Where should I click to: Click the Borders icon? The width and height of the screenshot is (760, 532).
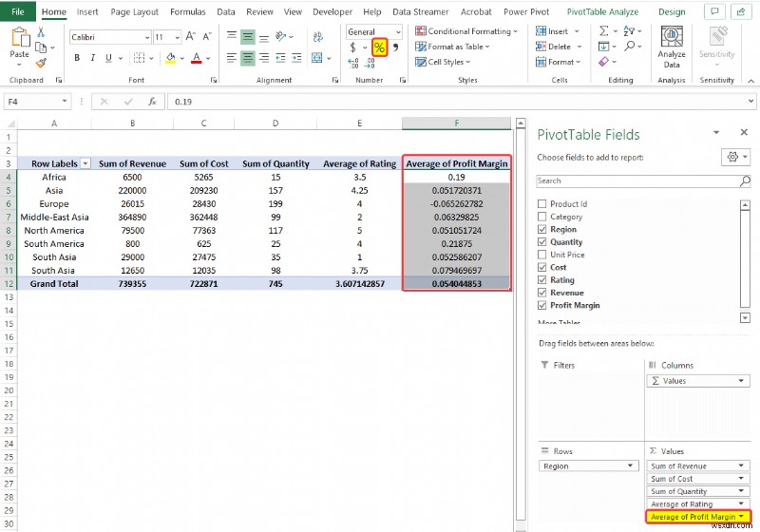pyautogui.click(x=139, y=58)
